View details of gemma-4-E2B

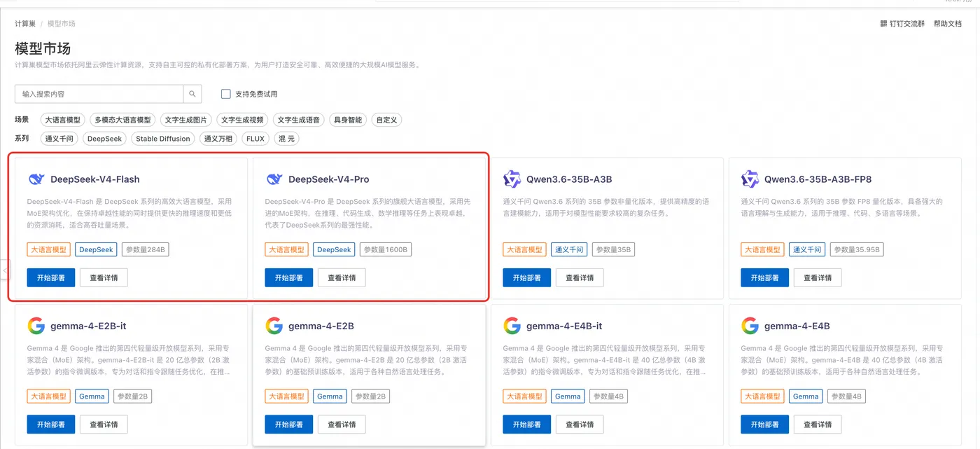[342, 424]
